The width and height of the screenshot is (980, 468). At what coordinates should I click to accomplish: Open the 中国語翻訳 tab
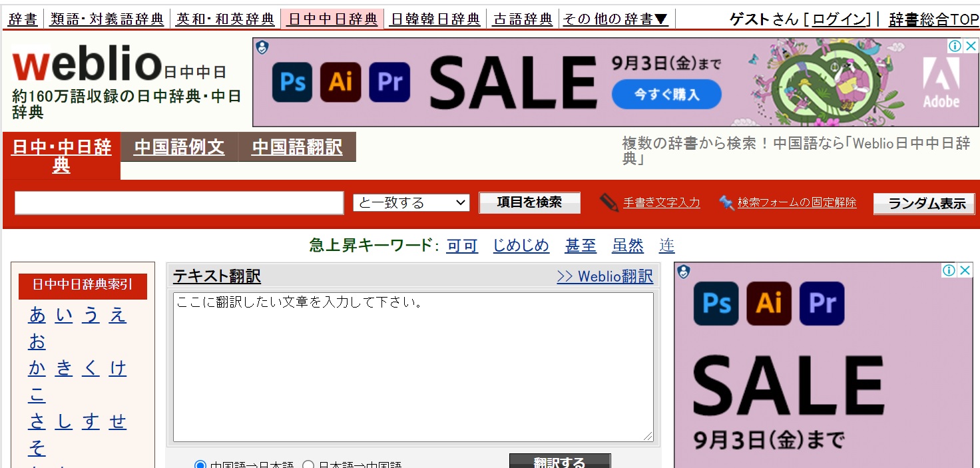click(297, 147)
